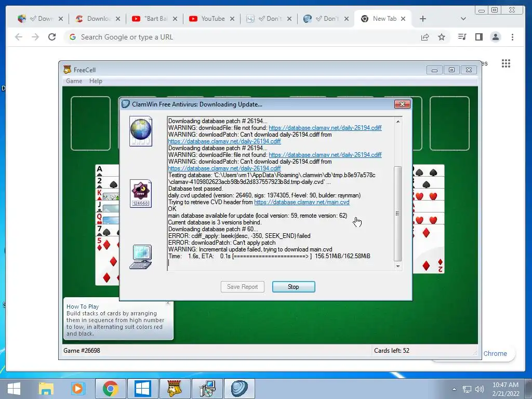The height and width of the screenshot is (399, 532).
Task: Switch to Chrome in the taskbar
Action: (x=111, y=389)
